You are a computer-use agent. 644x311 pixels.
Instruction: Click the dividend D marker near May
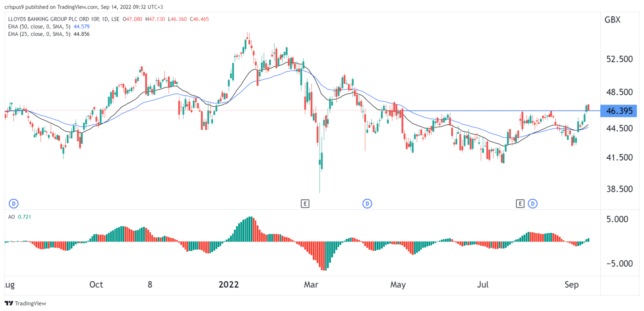point(367,203)
